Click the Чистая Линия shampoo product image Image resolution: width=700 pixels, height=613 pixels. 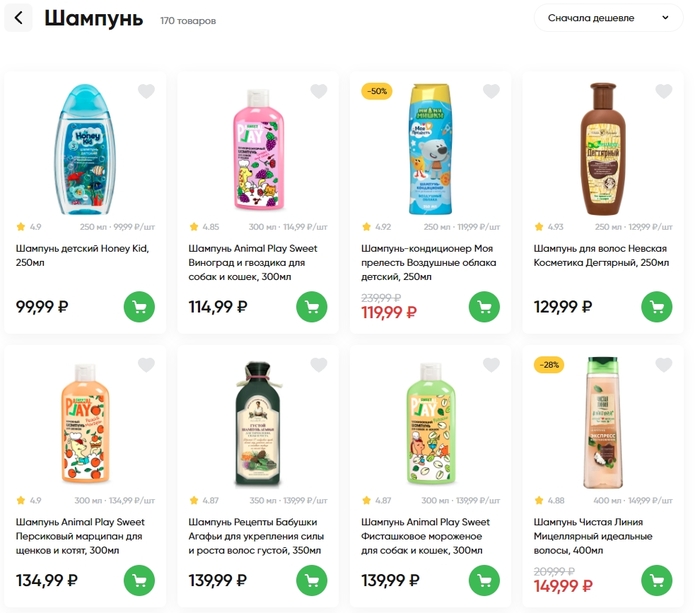602,423
